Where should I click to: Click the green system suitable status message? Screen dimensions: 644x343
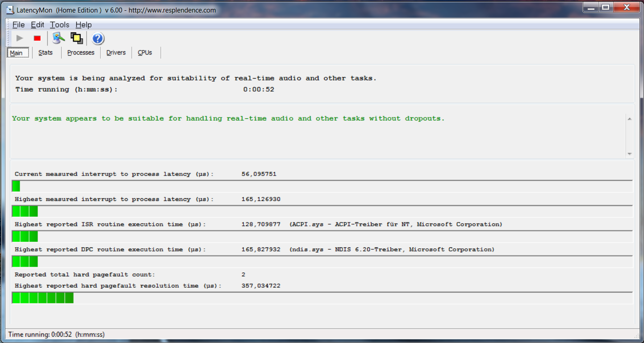click(x=228, y=119)
